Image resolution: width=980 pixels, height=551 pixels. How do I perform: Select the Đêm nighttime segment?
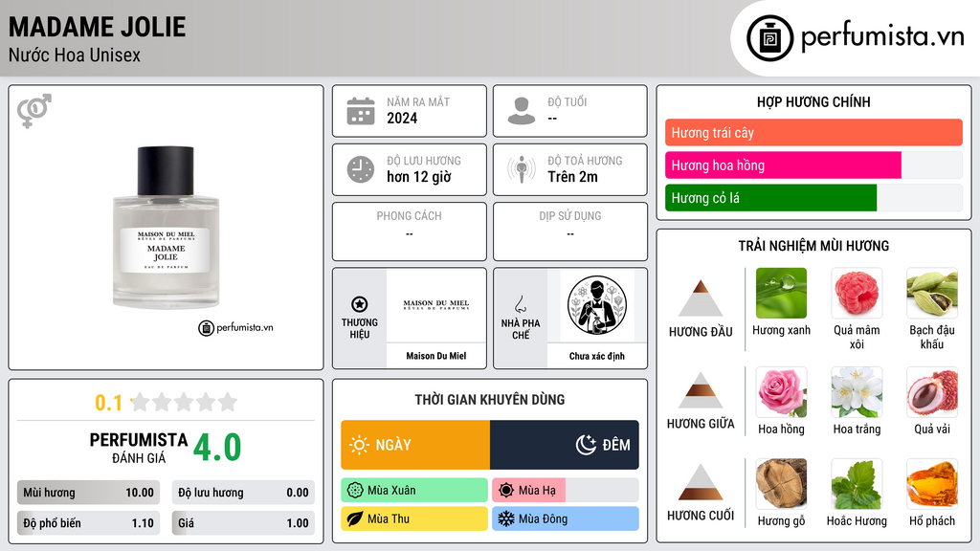pos(565,445)
